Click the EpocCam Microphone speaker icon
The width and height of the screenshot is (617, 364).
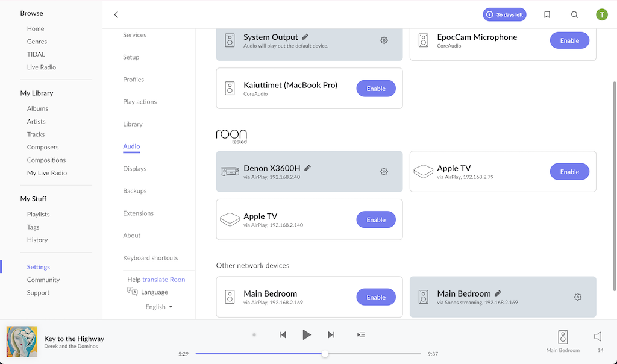(424, 40)
